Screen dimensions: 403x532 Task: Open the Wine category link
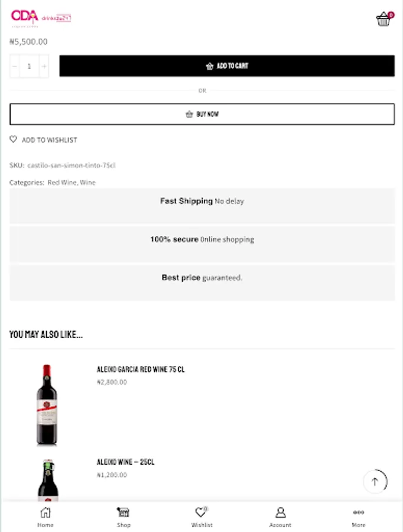[x=88, y=183]
